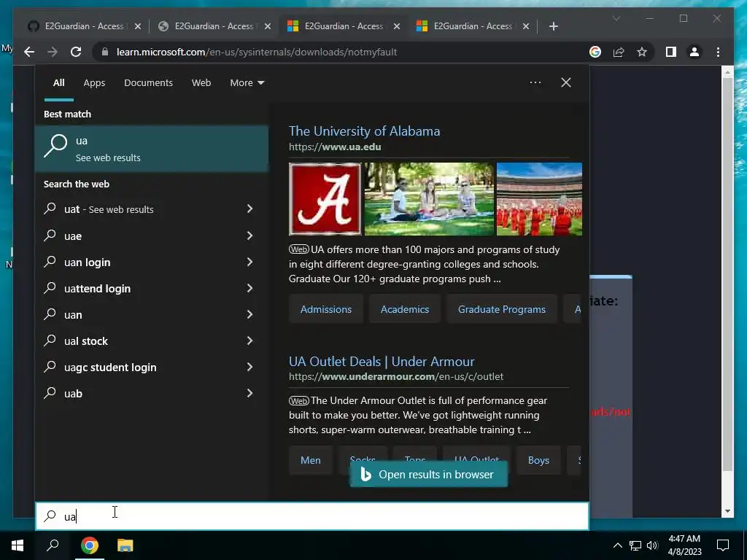The image size is (747, 560).
Task: Click the search box containing 'ua'
Action: (x=312, y=516)
